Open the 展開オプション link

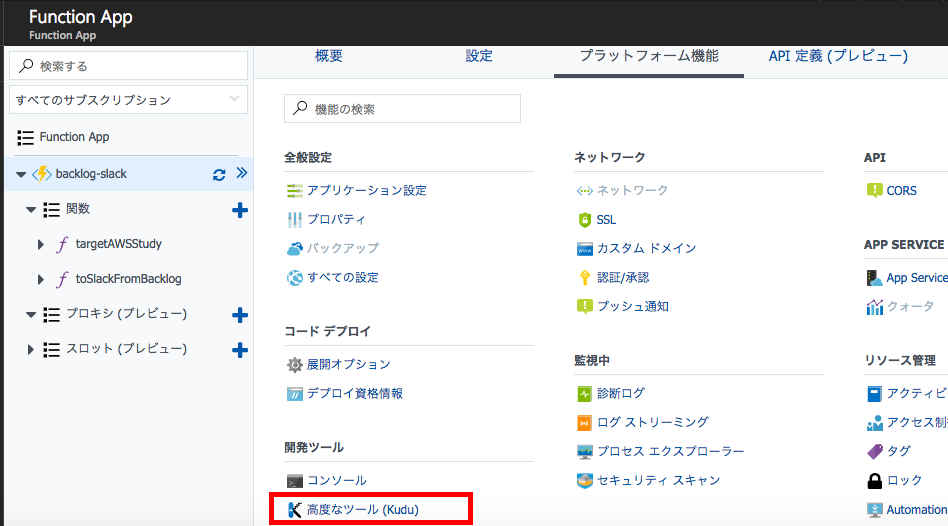coord(348,365)
